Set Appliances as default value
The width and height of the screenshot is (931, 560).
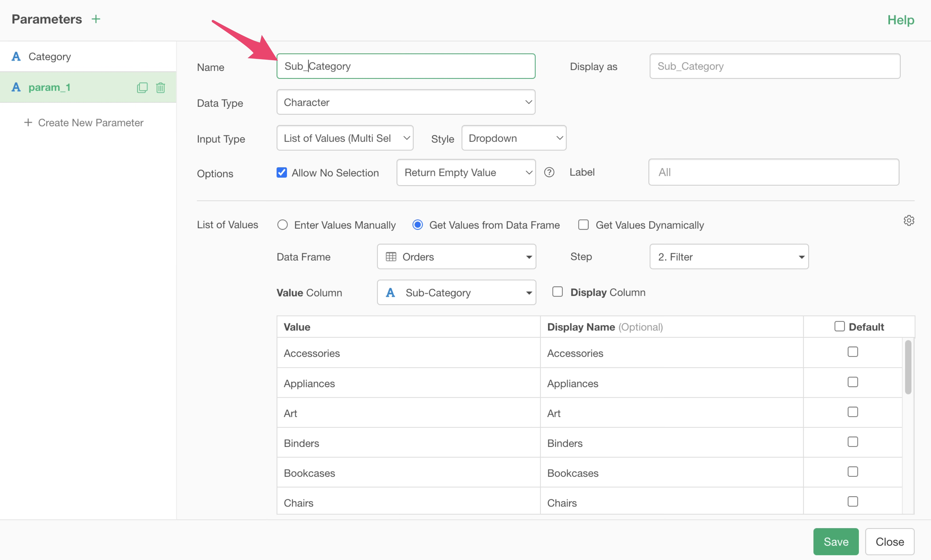pyautogui.click(x=852, y=382)
